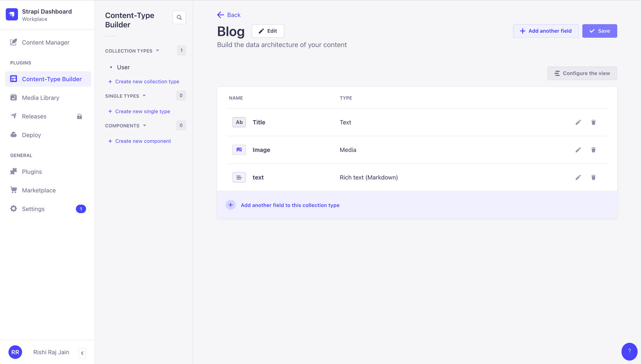Viewport: 641px width, 364px height.
Task: Open search in Content-Type Builder panel
Action: 179,17
